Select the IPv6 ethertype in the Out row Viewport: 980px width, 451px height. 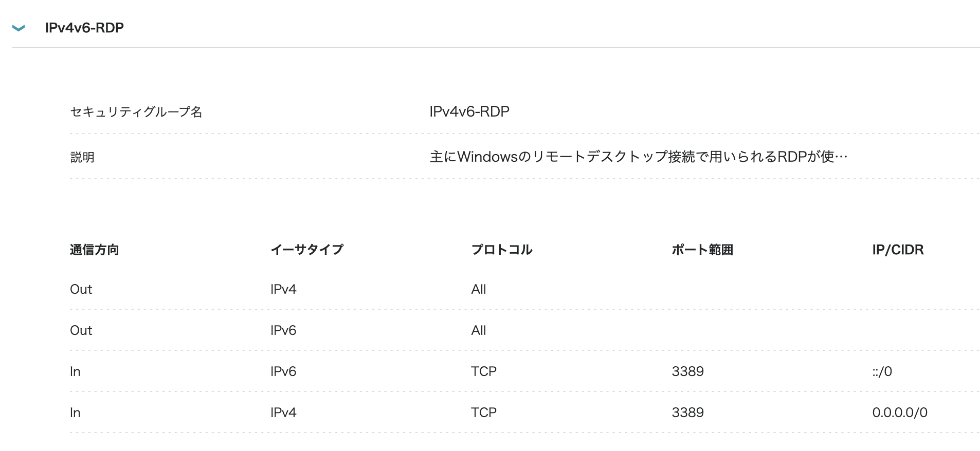pyautogui.click(x=283, y=330)
